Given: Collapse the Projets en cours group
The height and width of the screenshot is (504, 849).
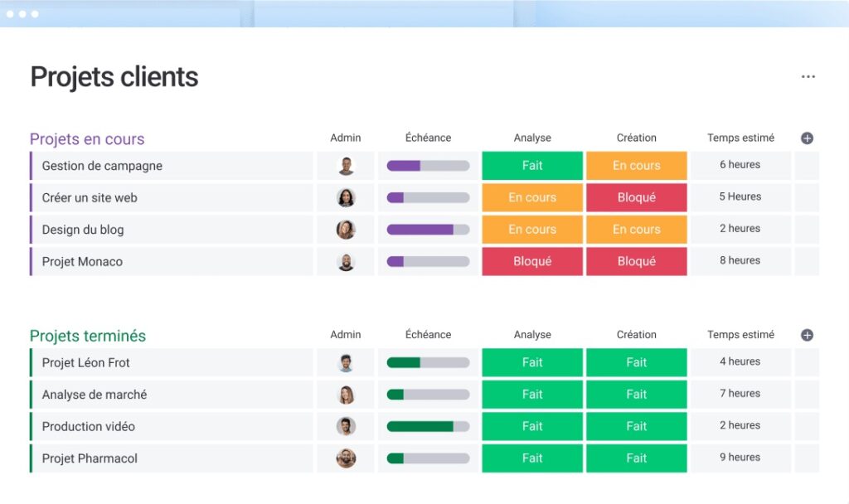Looking at the screenshot, I should (87, 139).
